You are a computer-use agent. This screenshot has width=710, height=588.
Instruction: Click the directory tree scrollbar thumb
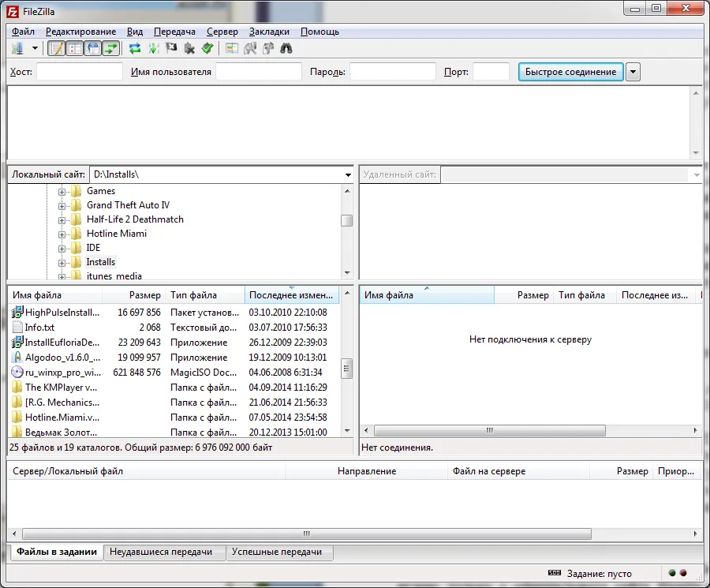click(x=347, y=221)
